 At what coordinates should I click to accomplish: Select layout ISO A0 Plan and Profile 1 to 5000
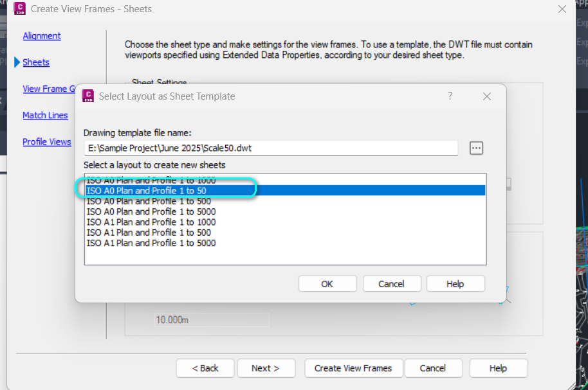[286, 211]
